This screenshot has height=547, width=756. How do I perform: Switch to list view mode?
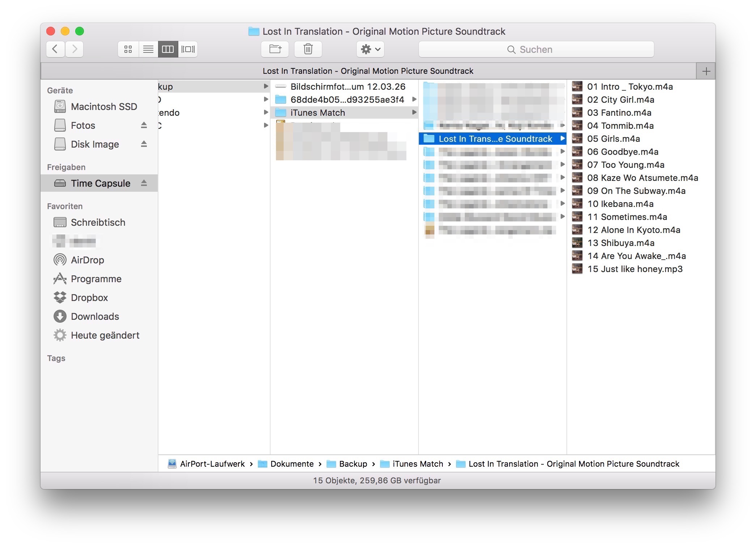148,49
